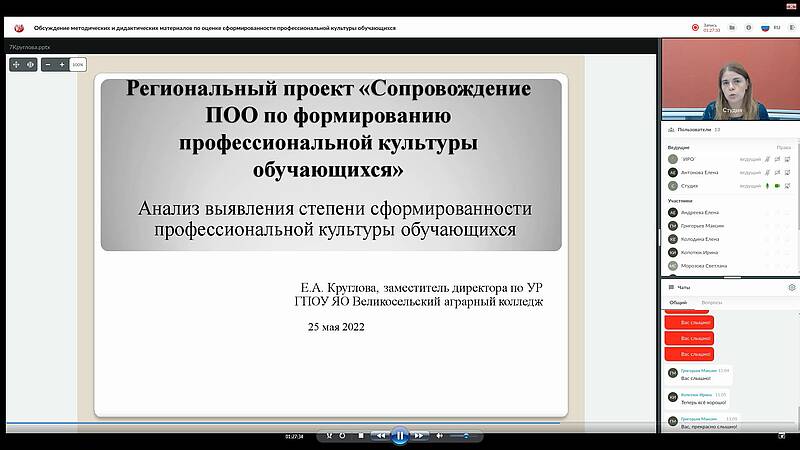The height and width of the screenshot is (450, 800).
Task: Toggle shuffle mode in the media player
Action: pyautogui.click(x=329, y=436)
